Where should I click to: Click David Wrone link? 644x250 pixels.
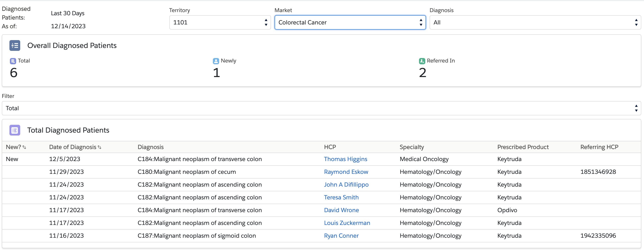(x=341, y=210)
